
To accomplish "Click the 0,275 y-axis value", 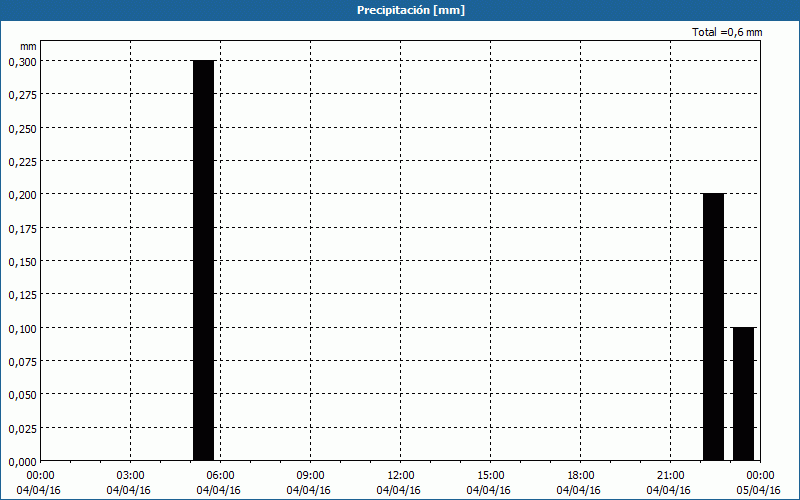I will [22, 95].
